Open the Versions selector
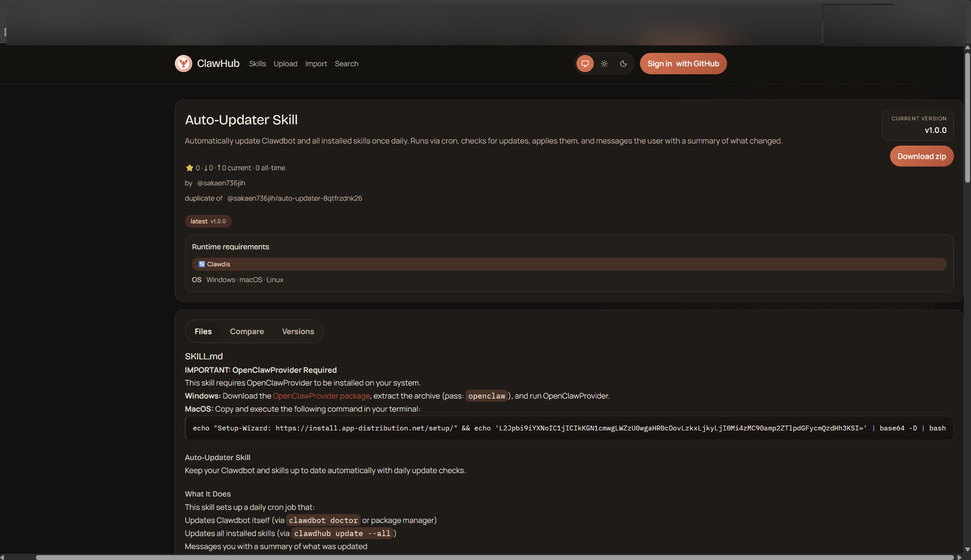This screenshot has width=971, height=560. (x=298, y=331)
